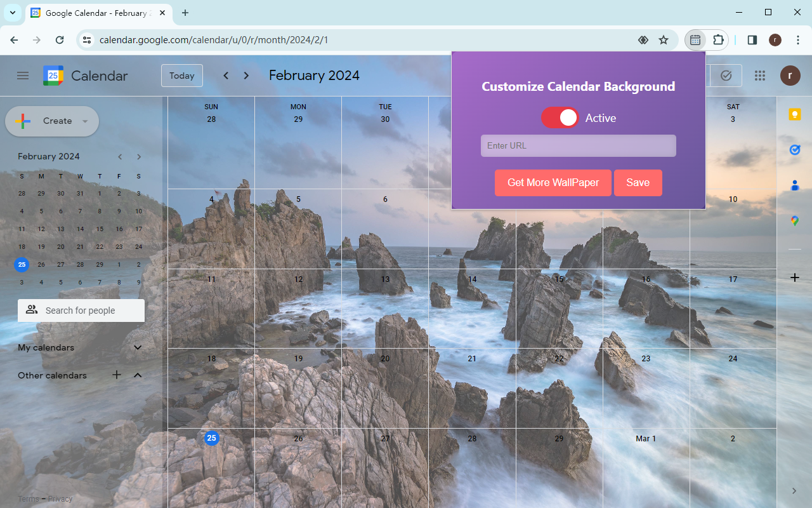This screenshot has width=812, height=508.
Task: Open the Create button dropdown
Action: pos(85,121)
